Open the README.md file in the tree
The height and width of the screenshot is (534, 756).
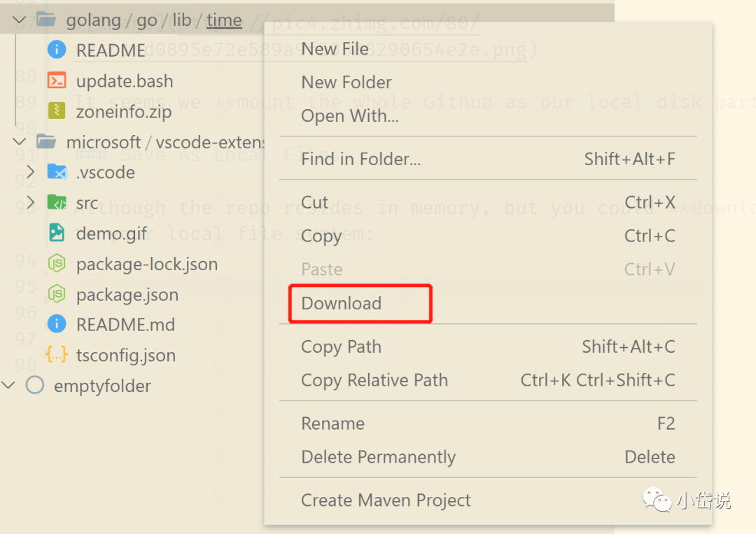tap(125, 324)
